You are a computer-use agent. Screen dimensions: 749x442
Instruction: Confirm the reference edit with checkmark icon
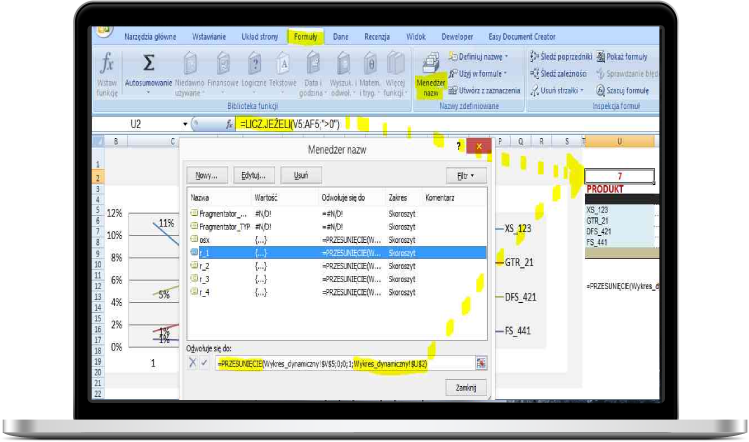point(205,363)
